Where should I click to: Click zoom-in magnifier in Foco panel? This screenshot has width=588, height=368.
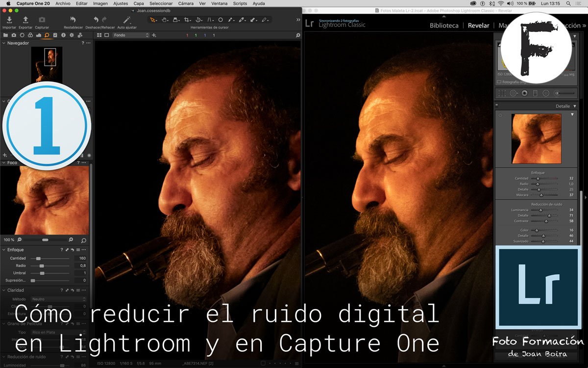71,240
